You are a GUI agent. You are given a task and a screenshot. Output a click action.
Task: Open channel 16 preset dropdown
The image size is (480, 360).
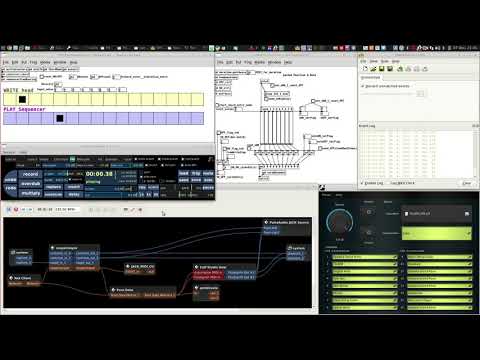click(x=440, y=307)
